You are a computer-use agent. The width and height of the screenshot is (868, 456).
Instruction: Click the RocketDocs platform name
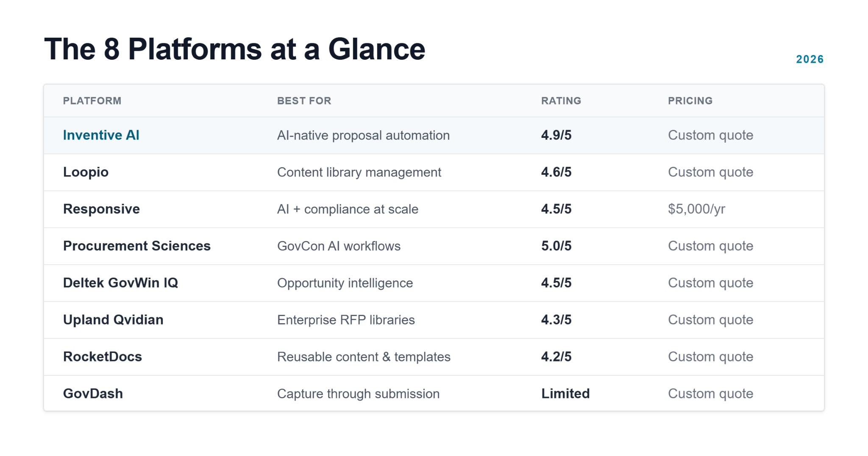[x=103, y=357]
